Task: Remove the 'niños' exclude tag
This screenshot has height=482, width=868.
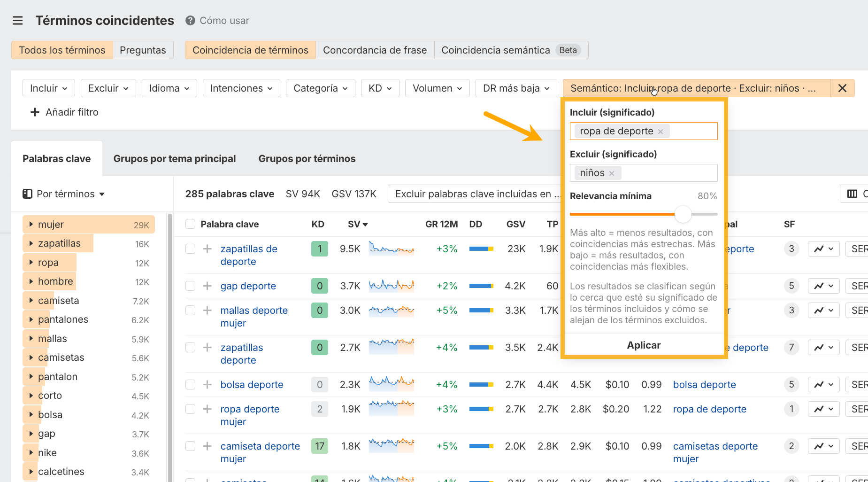Action: (612, 173)
